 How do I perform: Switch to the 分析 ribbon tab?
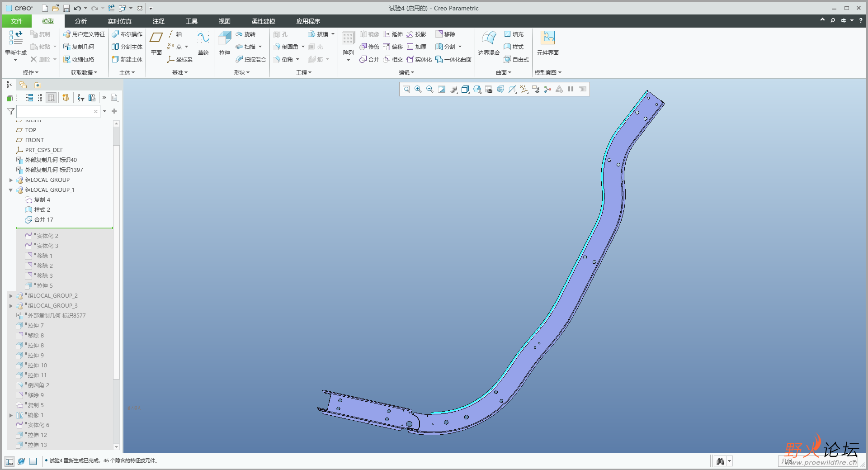tap(80, 21)
